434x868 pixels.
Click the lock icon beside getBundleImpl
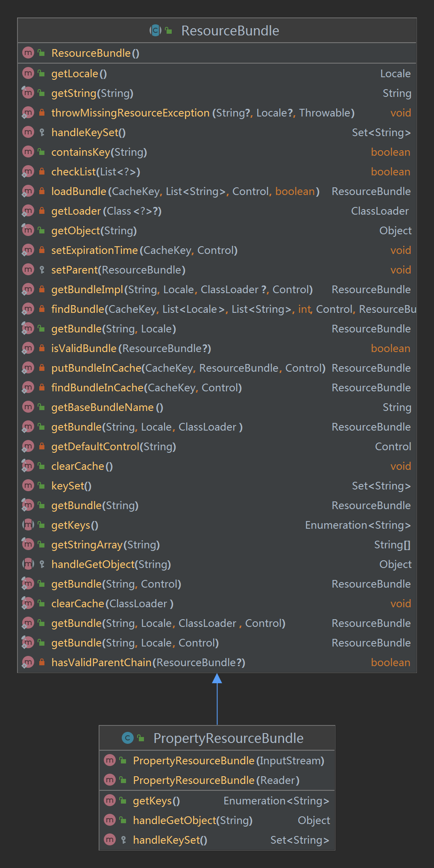[x=42, y=289]
